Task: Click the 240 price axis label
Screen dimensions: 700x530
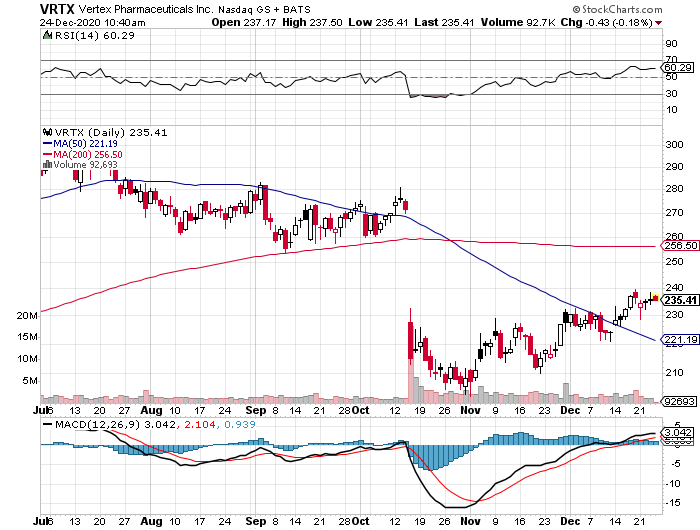Action: pyautogui.click(x=674, y=288)
